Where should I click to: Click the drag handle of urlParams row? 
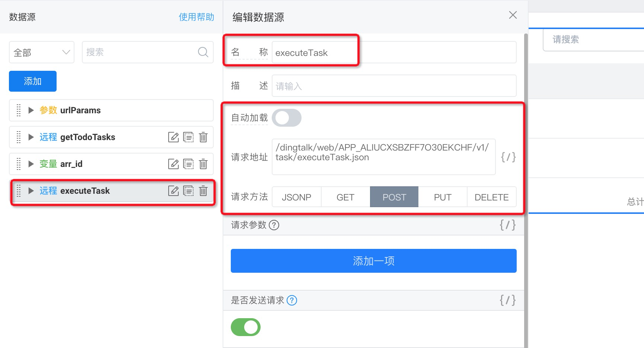(19, 110)
